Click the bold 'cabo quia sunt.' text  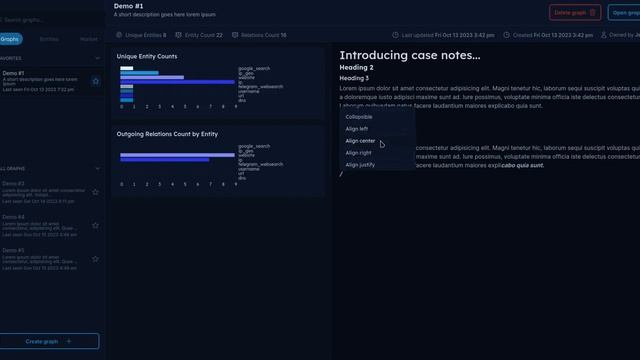click(x=522, y=165)
